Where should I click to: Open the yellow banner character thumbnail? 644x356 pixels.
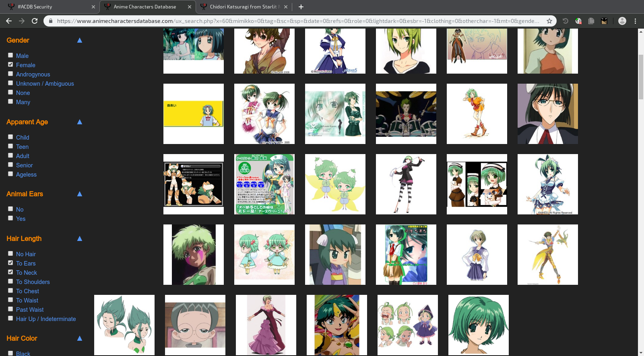(x=194, y=114)
